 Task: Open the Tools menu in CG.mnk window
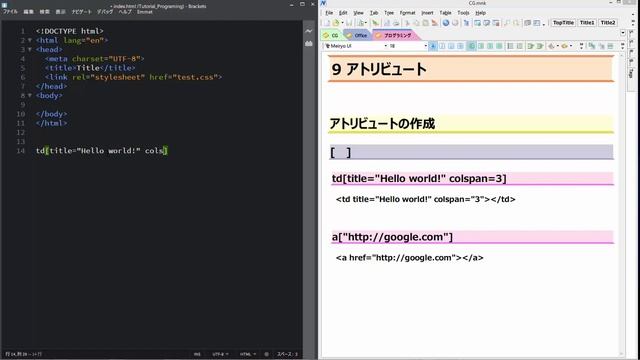(x=463, y=13)
